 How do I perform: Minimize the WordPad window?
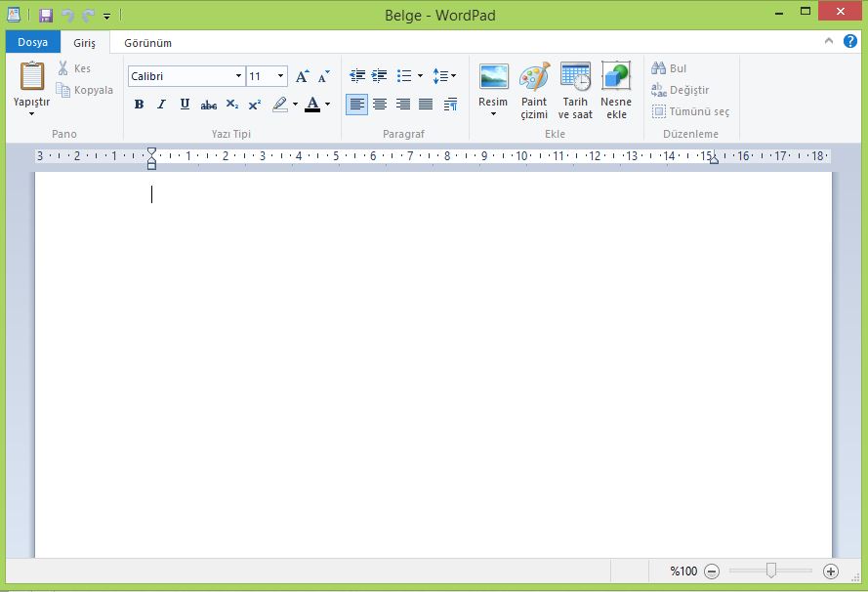(779, 12)
